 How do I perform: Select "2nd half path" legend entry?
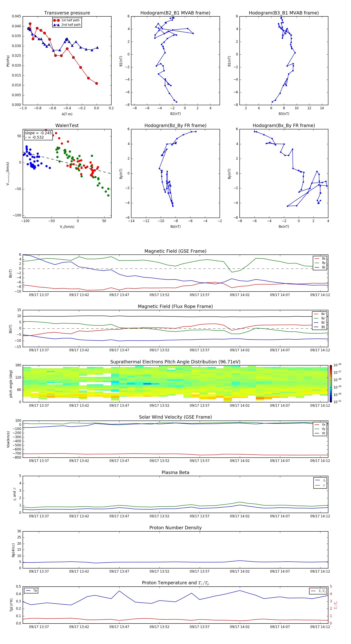[67, 25]
